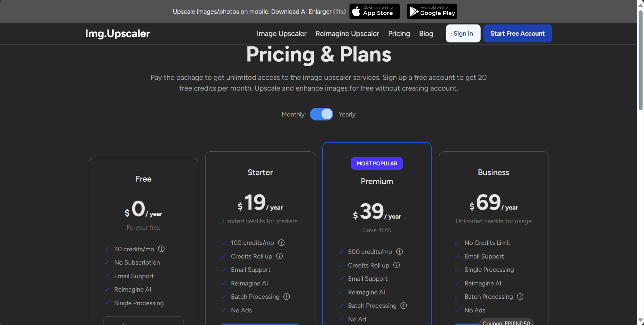Click info icon beside 500 credits/mo
644x325 pixels.
pyautogui.click(x=399, y=252)
